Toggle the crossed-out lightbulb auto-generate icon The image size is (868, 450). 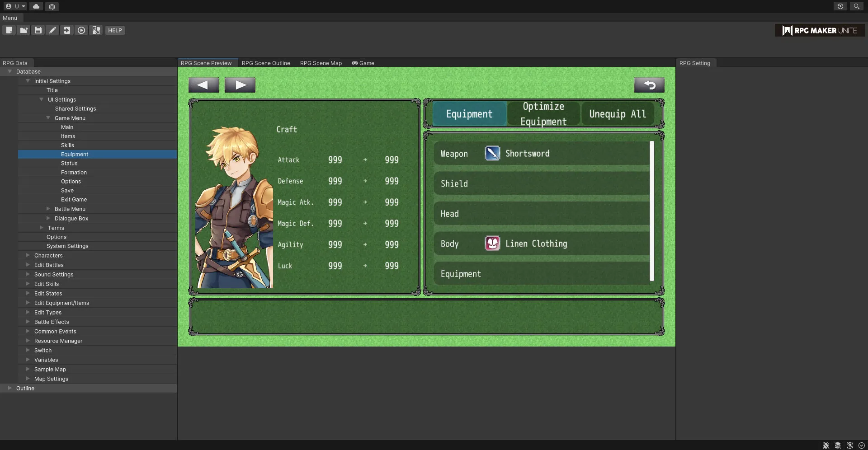(x=850, y=445)
